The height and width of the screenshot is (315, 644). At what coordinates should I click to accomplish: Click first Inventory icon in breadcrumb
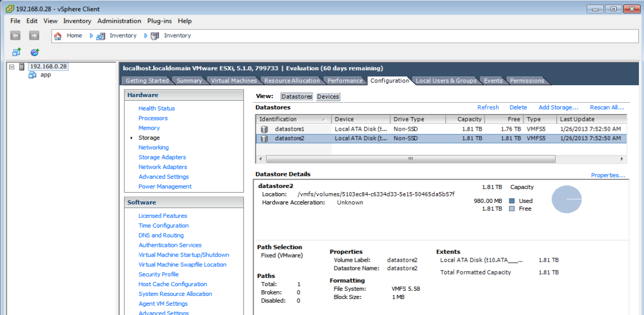[101, 36]
